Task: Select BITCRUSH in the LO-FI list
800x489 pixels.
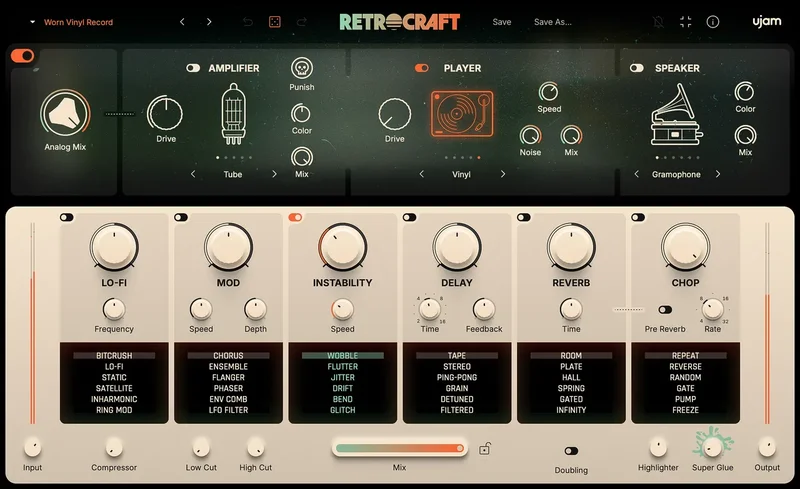Action: (x=114, y=355)
